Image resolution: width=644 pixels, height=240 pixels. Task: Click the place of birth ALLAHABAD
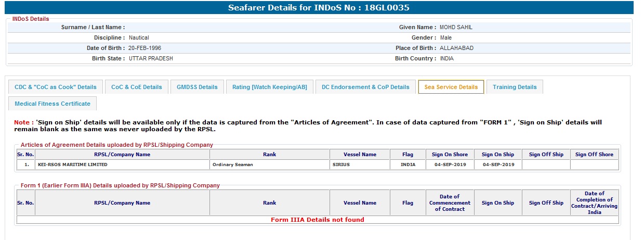point(456,48)
